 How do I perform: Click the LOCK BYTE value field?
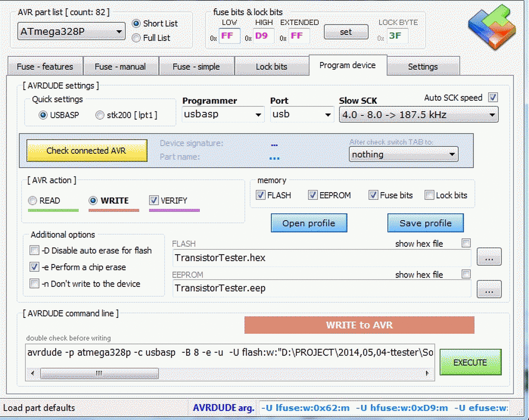tap(397, 36)
